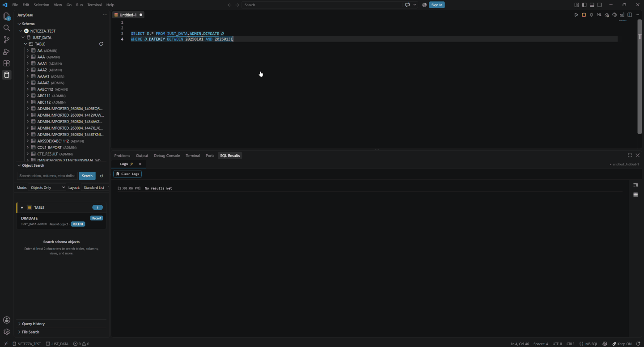This screenshot has height=347, width=644.
Task: Split the editor to the right
Action: [x=630, y=15]
